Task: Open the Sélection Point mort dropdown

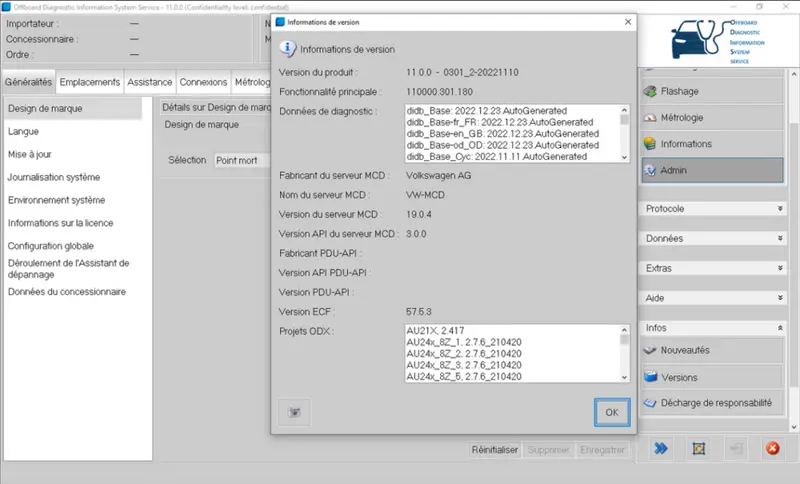Action: pyautogui.click(x=242, y=160)
